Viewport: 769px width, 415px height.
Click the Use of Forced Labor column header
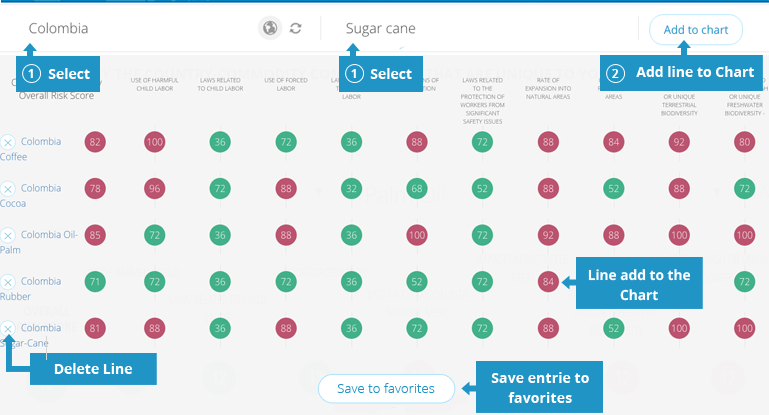286,84
